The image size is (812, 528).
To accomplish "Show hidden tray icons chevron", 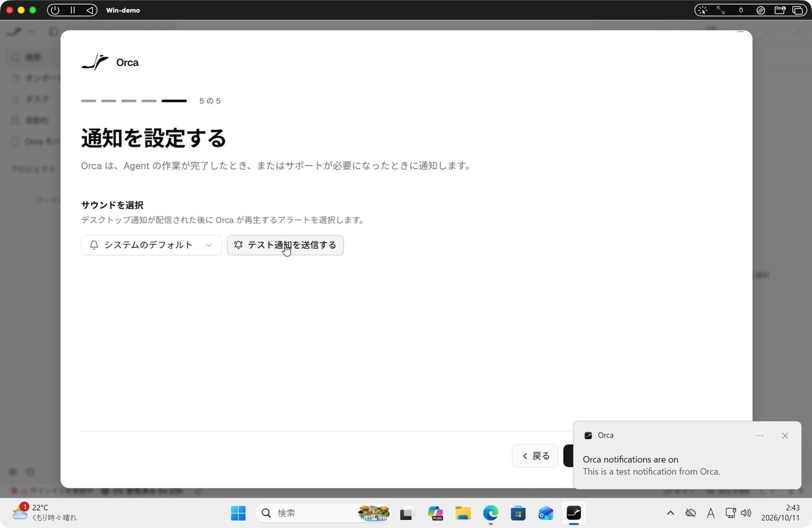I will (x=670, y=513).
